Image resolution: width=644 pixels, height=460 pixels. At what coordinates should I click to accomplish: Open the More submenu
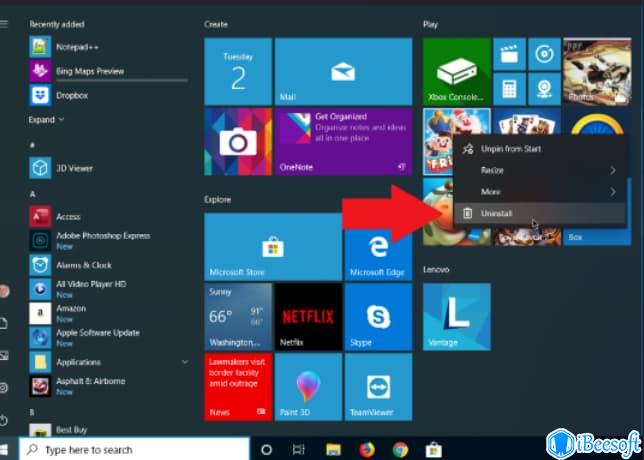tap(540, 192)
